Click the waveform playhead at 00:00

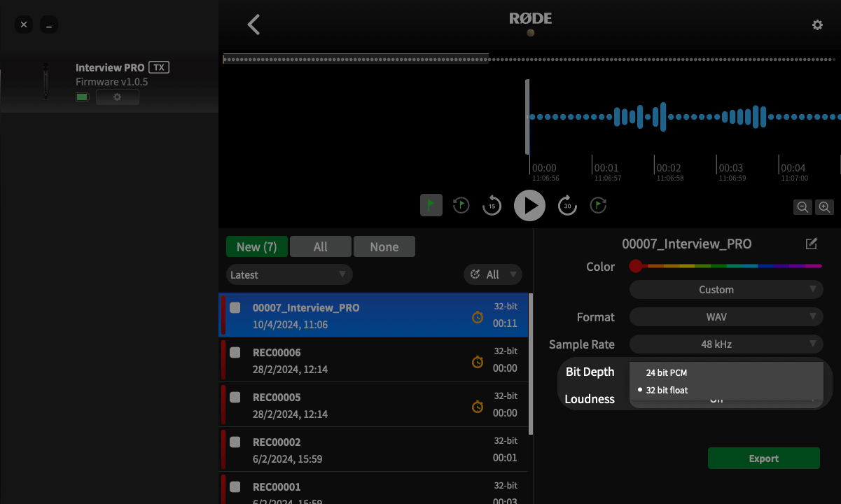[528, 117]
